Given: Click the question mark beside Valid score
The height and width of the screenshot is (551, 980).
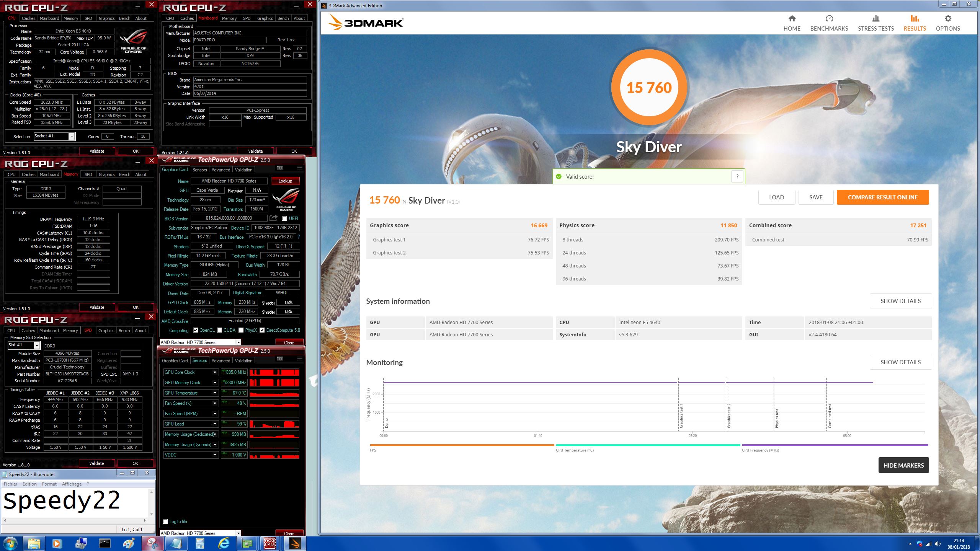Looking at the screenshot, I should [737, 176].
